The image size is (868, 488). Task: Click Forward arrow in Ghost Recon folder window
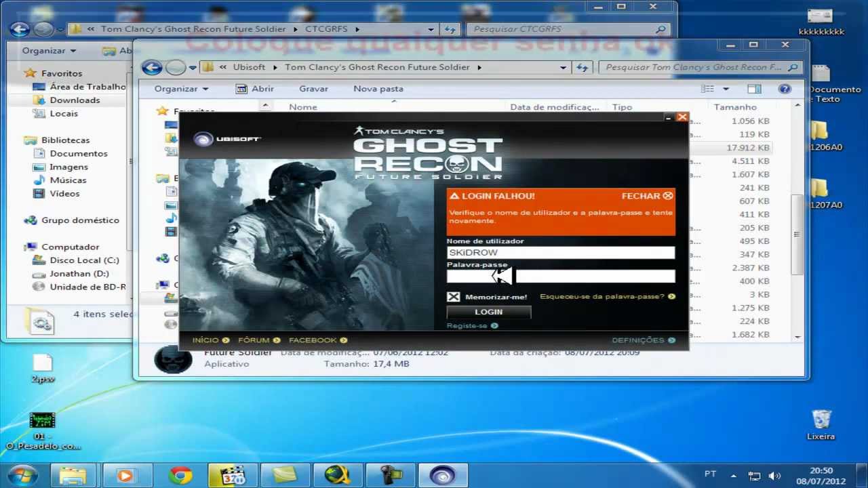click(176, 67)
